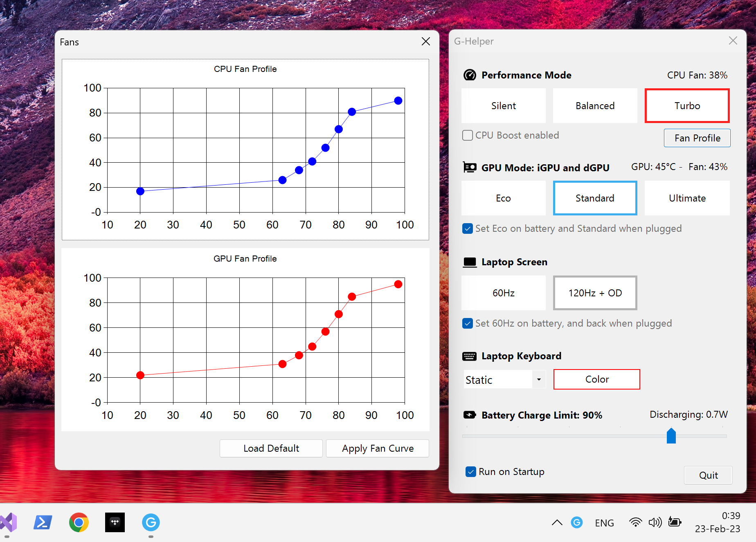Enable the CPU Boost checkbox
Screen dimensions: 756x542
click(468, 135)
